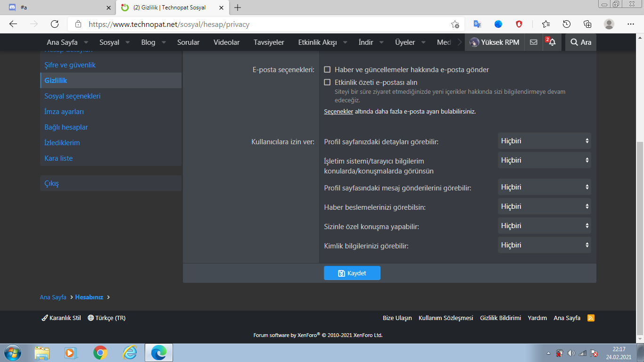Open the 'Profil sayfasındaki mesaj gönderilerini görebilir' dropdown

click(x=545, y=187)
